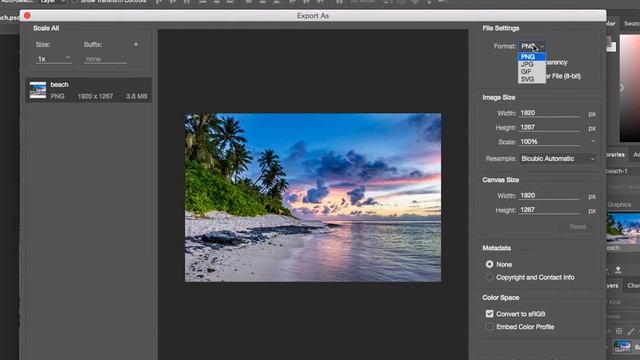
Task: Click the lock image pixels brush icon
Action: (x=631, y=331)
